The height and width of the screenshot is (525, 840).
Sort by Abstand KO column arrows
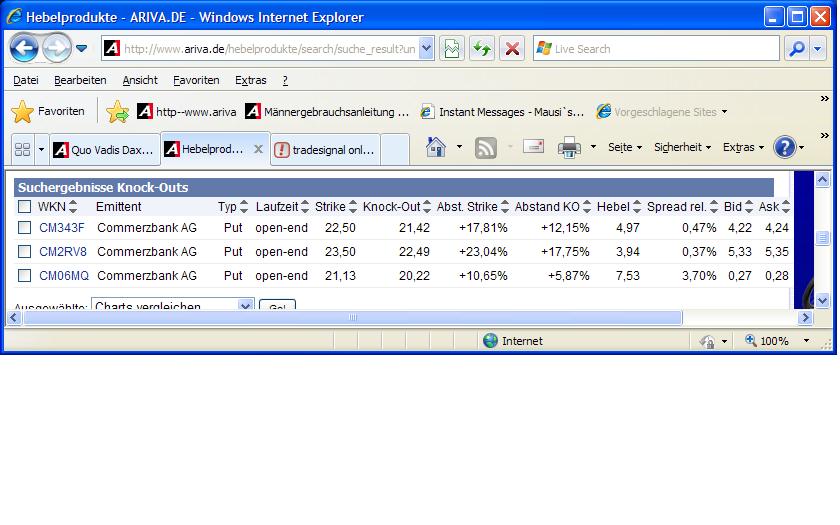coord(587,206)
